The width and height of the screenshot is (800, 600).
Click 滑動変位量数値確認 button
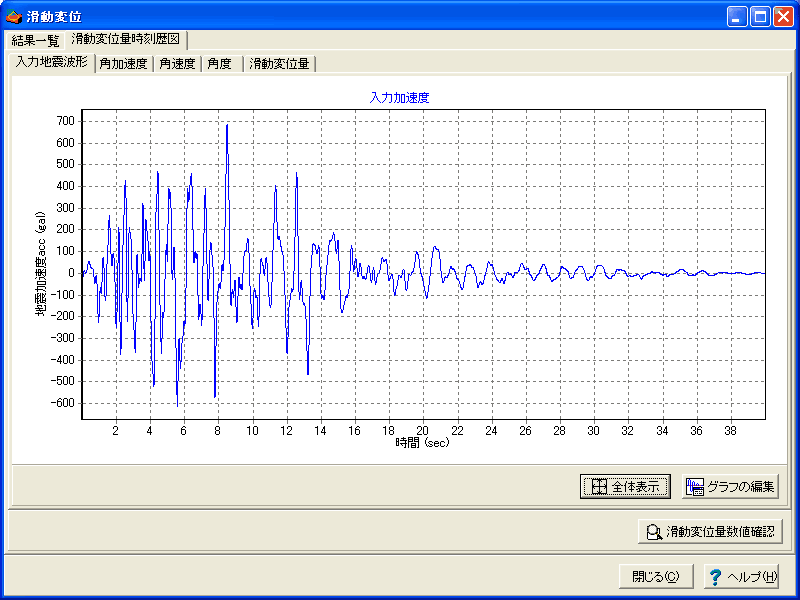(x=710, y=532)
